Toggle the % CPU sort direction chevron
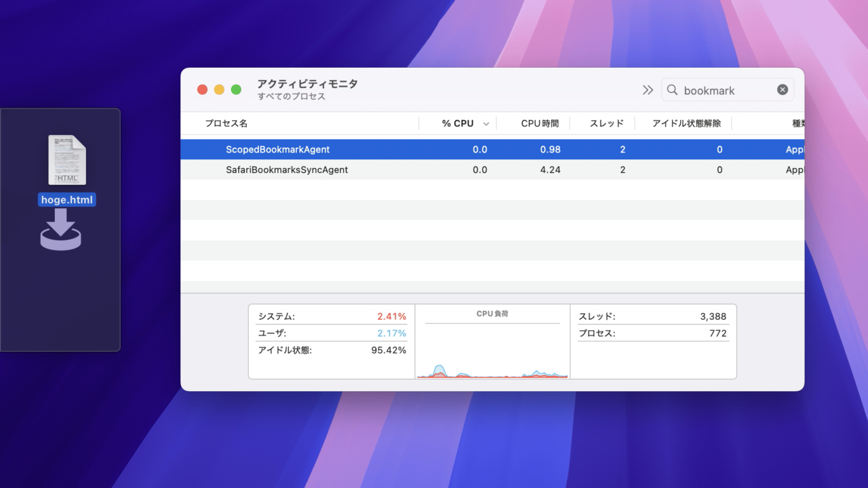Viewport: 868px width, 488px height. [486, 124]
